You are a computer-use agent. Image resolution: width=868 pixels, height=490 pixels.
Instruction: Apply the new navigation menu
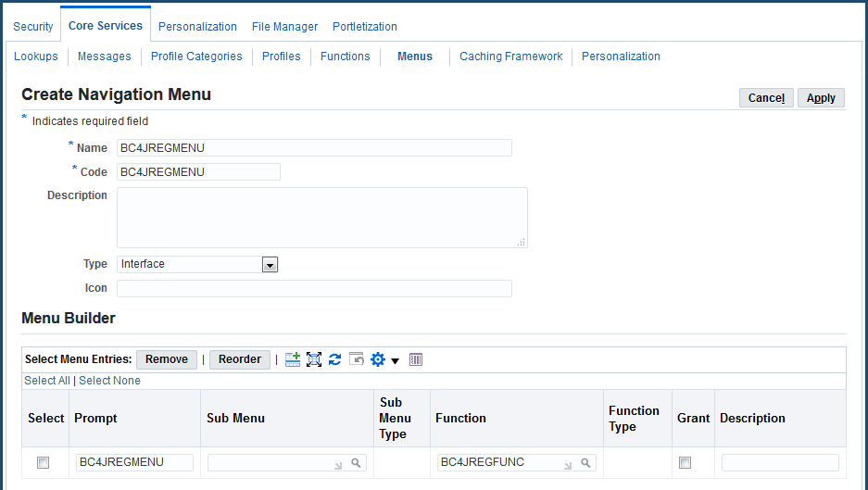[821, 98]
